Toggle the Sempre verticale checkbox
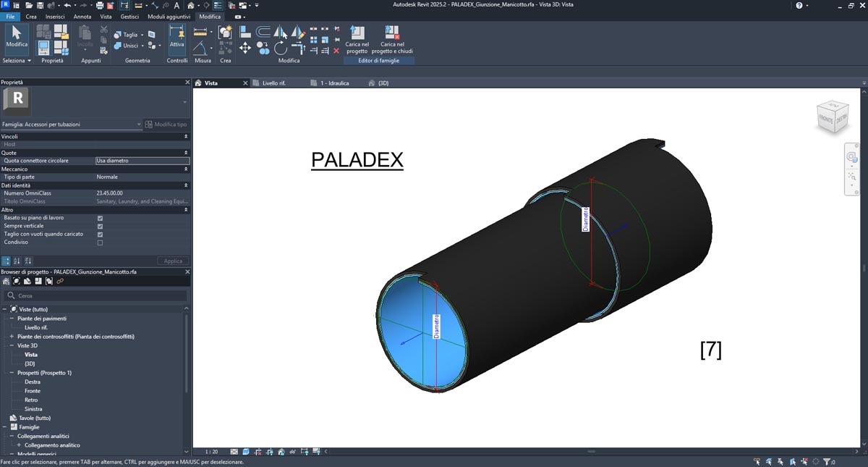The height and width of the screenshot is (467, 868). pos(100,226)
